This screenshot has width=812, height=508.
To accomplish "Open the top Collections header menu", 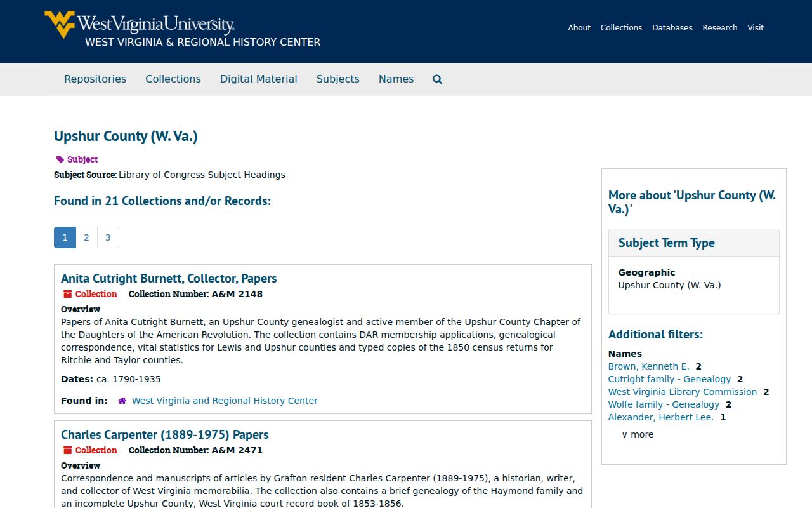I will [621, 27].
